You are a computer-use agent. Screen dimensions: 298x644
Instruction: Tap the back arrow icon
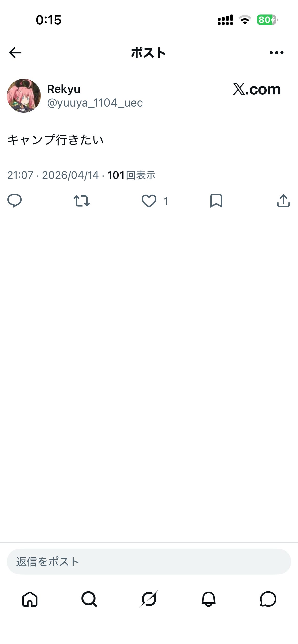click(15, 53)
